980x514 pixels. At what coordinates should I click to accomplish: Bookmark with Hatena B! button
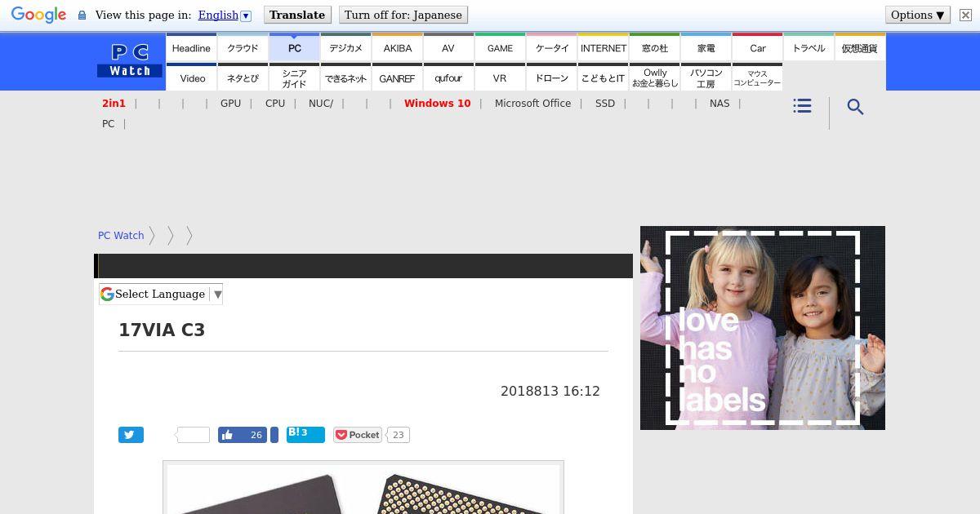pos(305,434)
